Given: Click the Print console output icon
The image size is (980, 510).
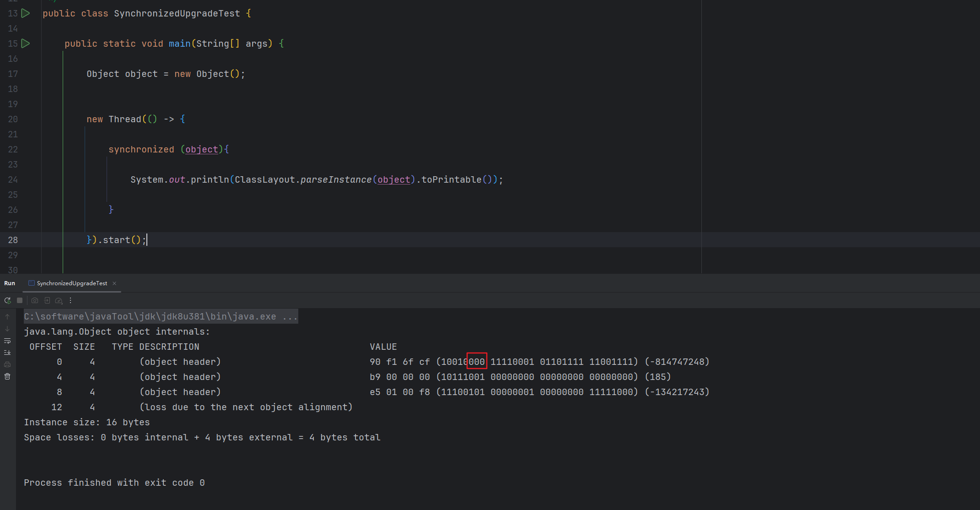Looking at the screenshot, I should [x=7, y=364].
